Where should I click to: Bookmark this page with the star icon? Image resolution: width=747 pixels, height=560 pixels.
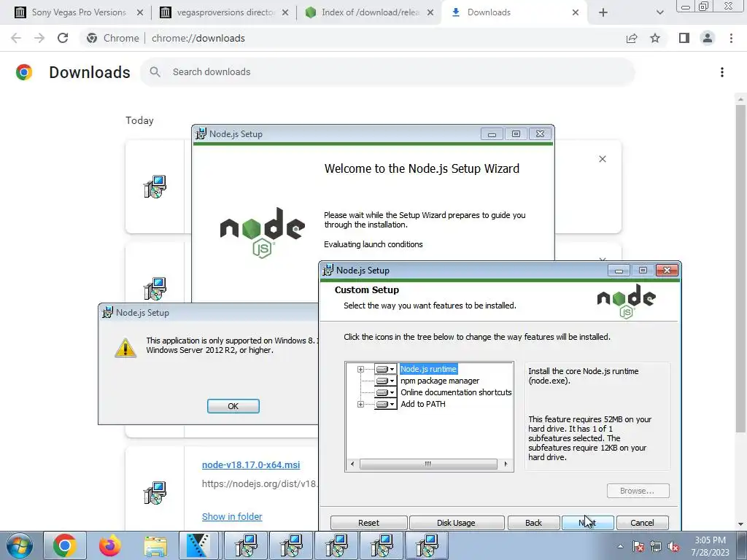(655, 38)
